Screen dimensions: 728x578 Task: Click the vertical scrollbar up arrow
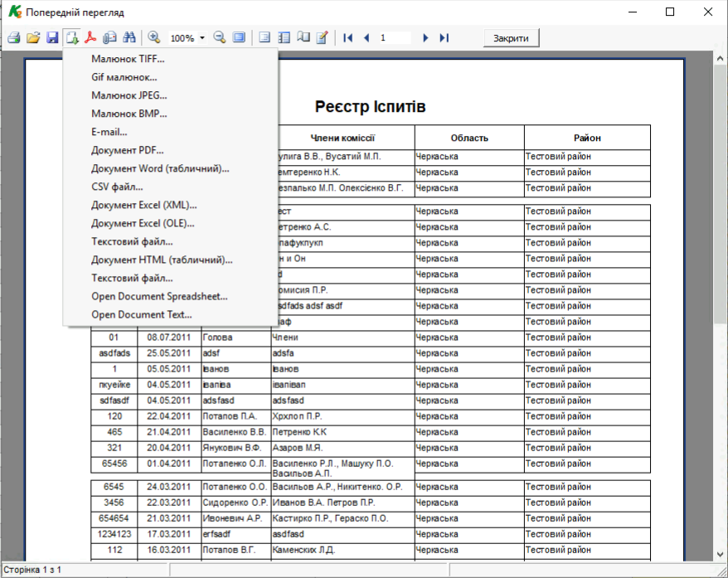(720, 59)
